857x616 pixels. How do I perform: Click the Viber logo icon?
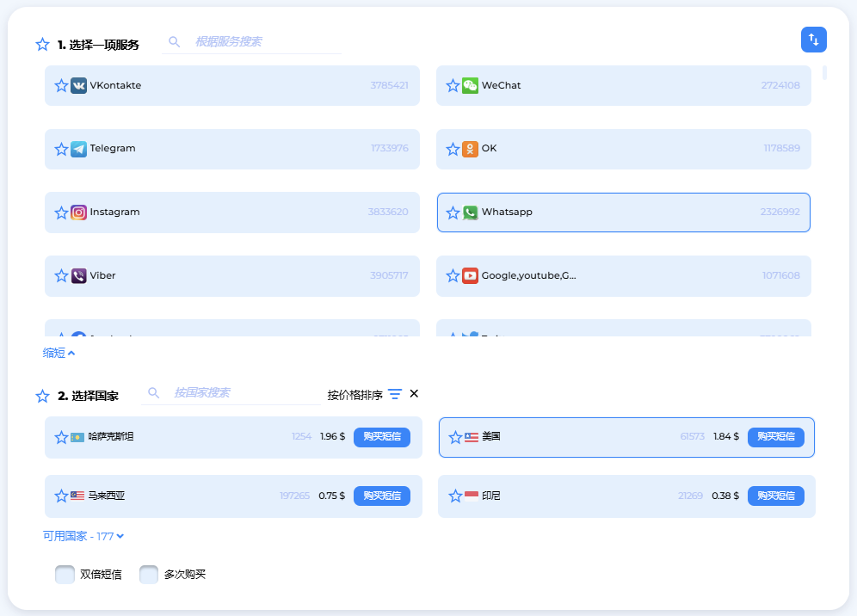pyautogui.click(x=78, y=275)
